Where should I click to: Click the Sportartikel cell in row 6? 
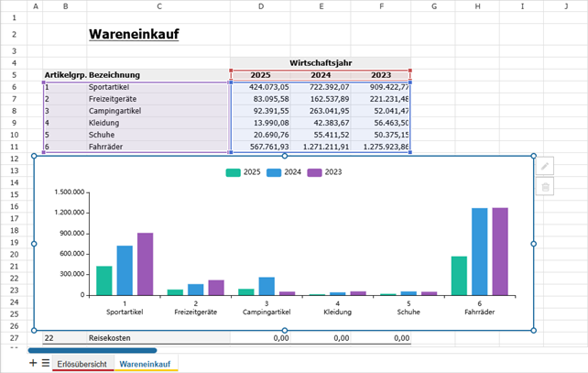(x=158, y=87)
